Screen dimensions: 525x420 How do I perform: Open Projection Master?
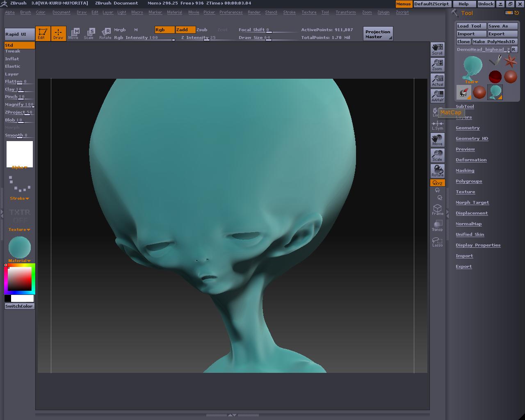pos(378,34)
